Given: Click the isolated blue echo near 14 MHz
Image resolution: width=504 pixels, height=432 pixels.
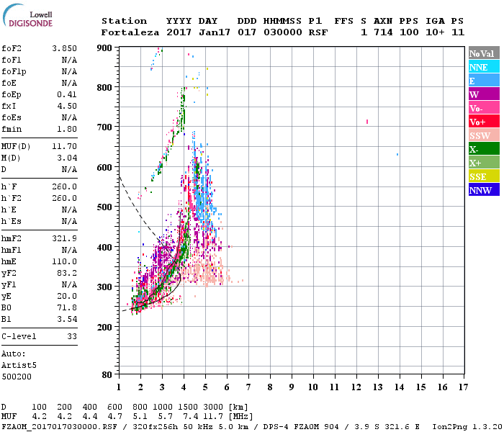Looking at the screenshot, I should [x=397, y=155].
